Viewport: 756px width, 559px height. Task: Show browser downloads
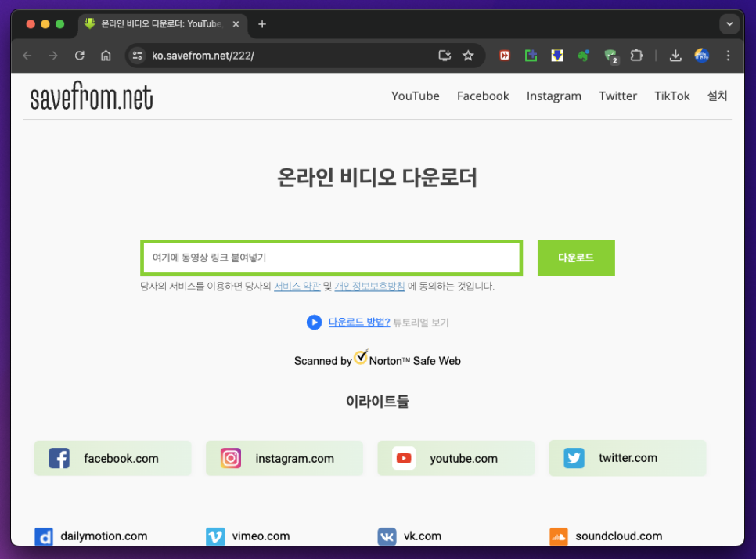pyautogui.click(x=675, y=56)
